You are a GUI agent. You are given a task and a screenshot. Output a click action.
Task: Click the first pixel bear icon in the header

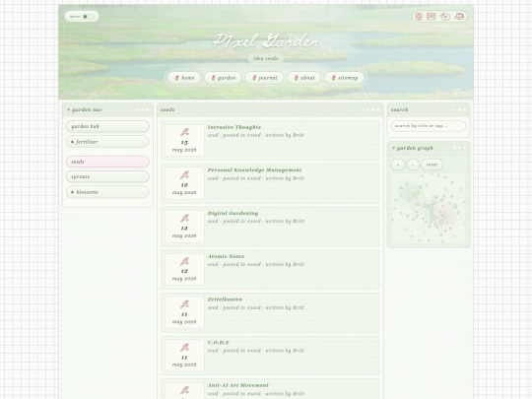[419, 17]
